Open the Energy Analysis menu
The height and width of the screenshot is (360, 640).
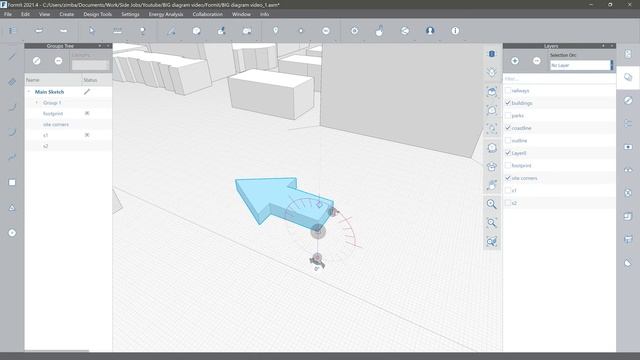[x=166, y=14]
